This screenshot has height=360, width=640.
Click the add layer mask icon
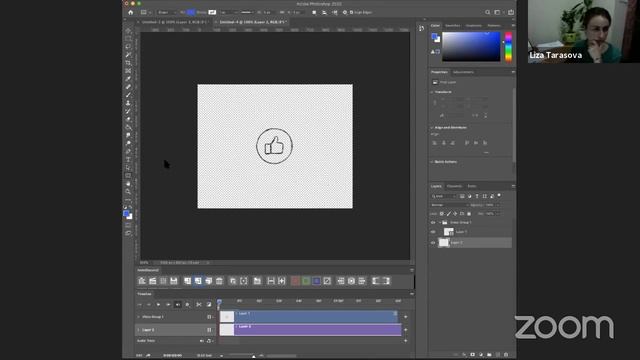[473, 355]
